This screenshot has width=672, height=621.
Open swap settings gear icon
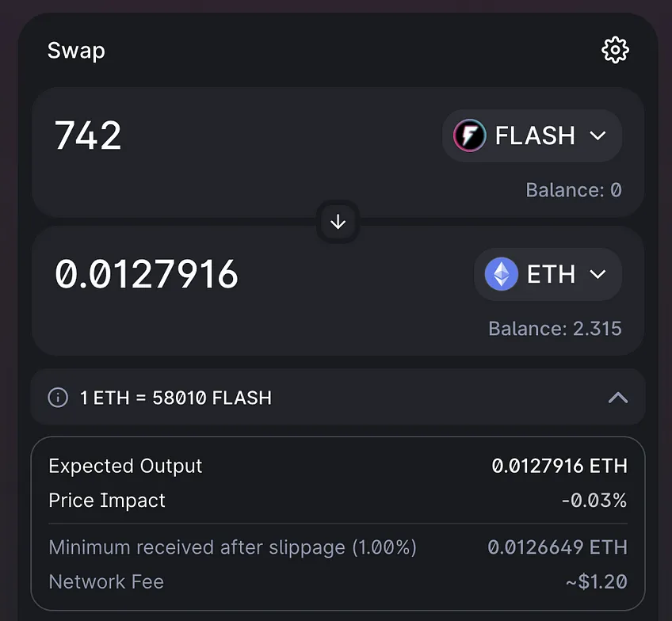[x=615, y=50]
